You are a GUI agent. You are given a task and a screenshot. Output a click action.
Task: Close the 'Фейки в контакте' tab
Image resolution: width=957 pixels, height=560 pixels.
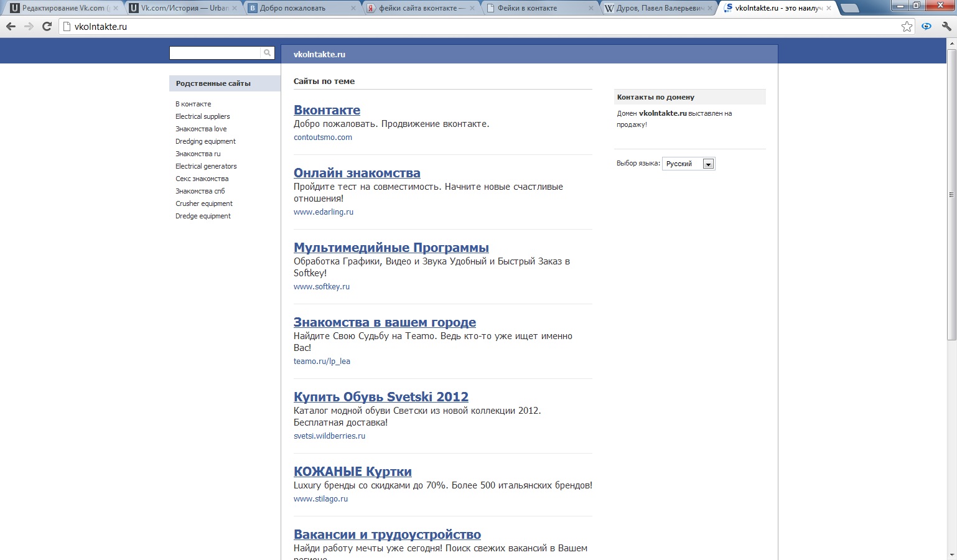pos(591,8)
